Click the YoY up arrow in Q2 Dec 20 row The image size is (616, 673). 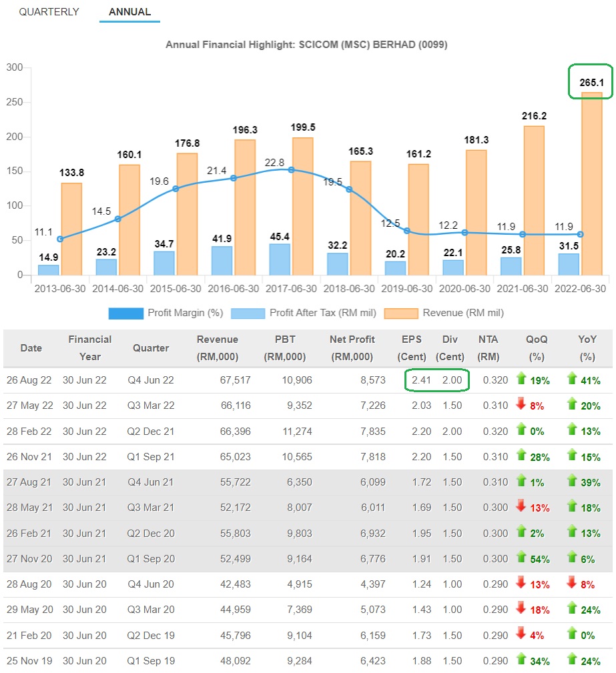point(572,532)
